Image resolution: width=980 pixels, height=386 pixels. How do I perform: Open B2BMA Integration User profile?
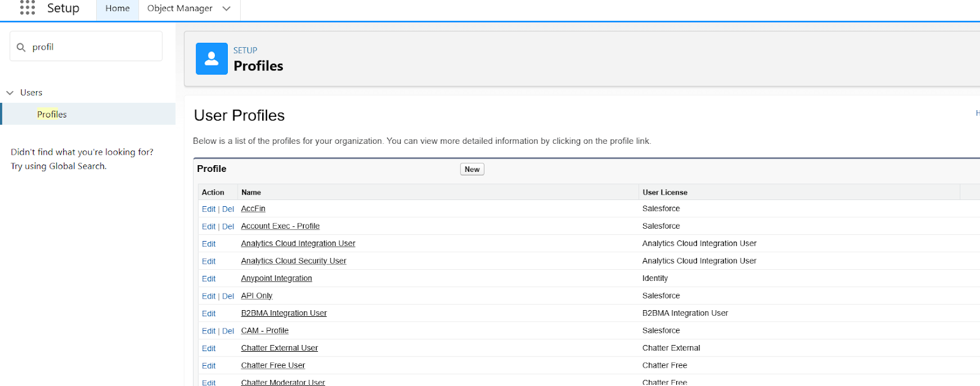pos(284,313)
